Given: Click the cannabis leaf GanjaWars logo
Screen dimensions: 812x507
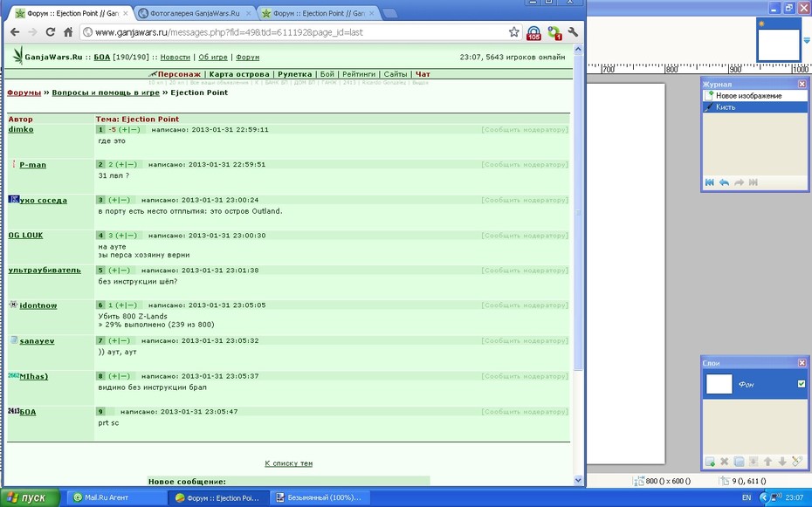Looking at the screenshot, I should (18, 55).
